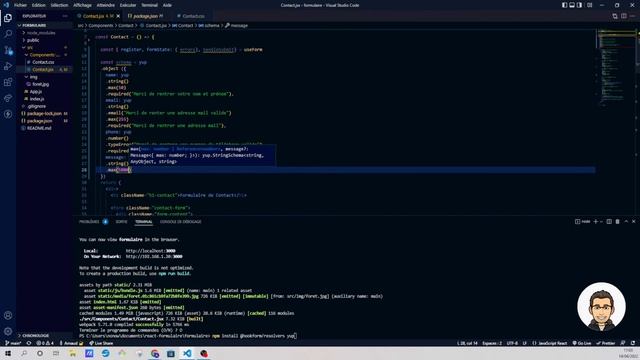Click the new terminal plus icon

(596, 222)
